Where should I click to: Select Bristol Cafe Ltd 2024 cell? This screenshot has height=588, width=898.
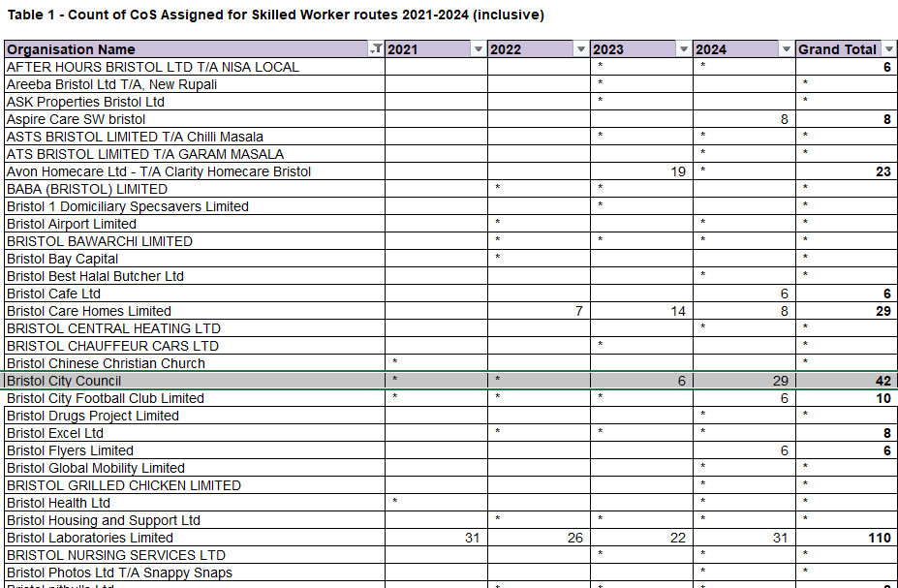click(x=744, y=294)
